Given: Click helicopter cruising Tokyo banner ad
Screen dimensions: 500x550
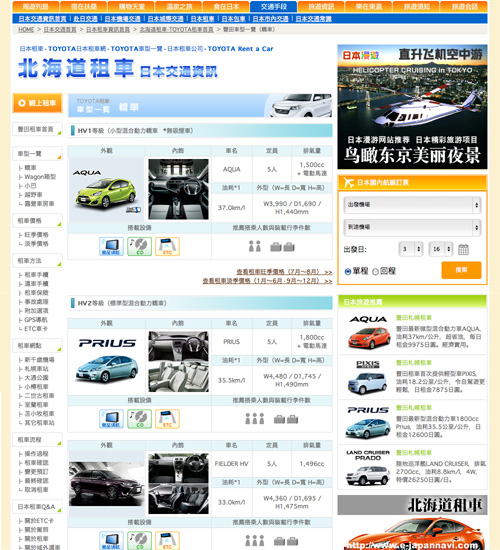Looking at the screenshot, I should click(412, 107).
